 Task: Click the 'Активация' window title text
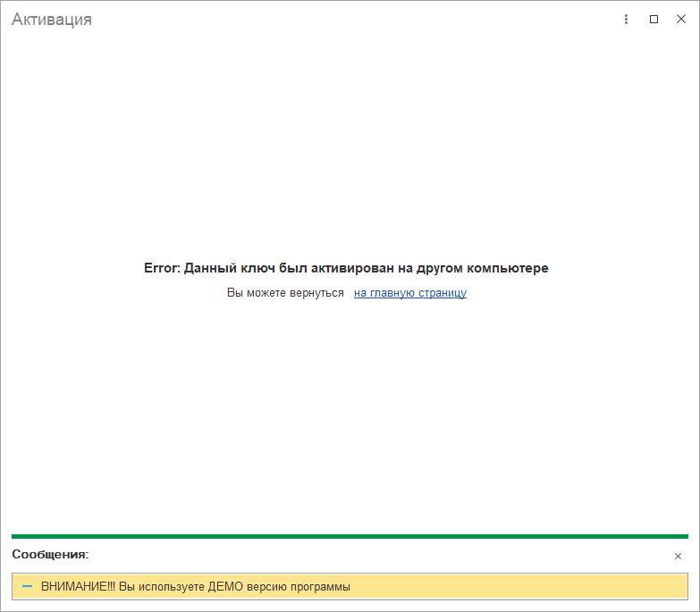[x=52, y=19]
